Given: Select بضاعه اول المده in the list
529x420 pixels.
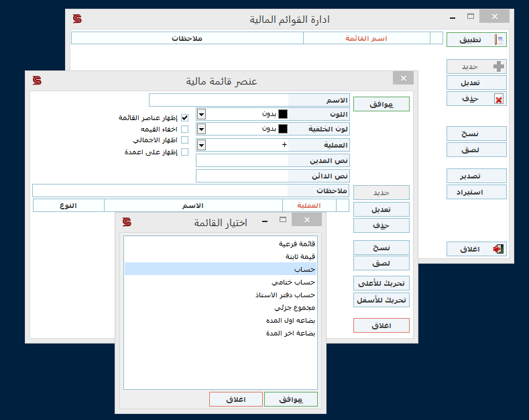Looking at the screenshot, I should (221, 321).
